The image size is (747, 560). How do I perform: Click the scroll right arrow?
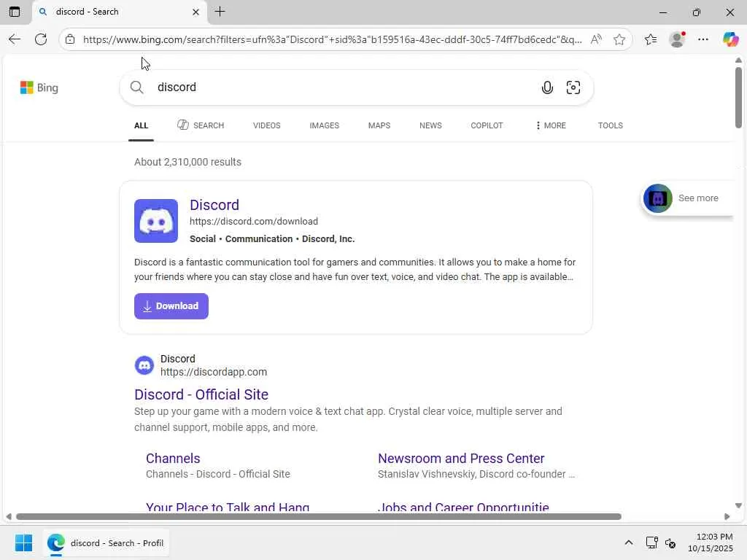[x=727, y=517]
